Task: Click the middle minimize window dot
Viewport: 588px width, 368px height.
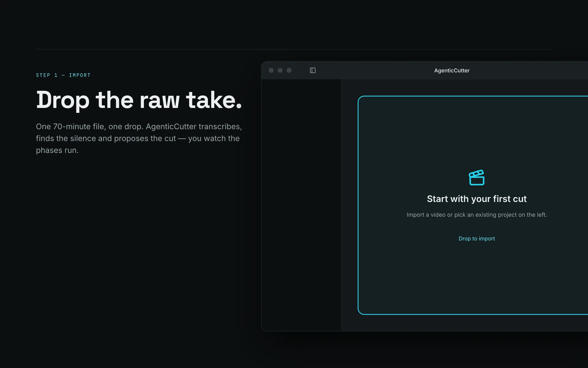Action: pos(280,71)
